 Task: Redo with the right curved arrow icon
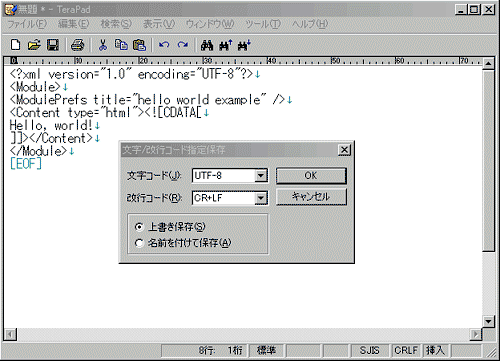click(183, 45)
